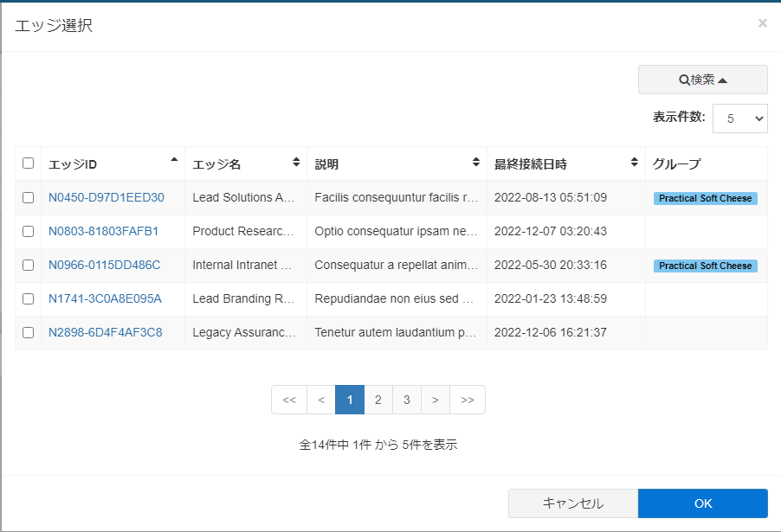781x532 pixels.
Task: Sort table by エッジID column arrow
Action: tap(174, 160)
